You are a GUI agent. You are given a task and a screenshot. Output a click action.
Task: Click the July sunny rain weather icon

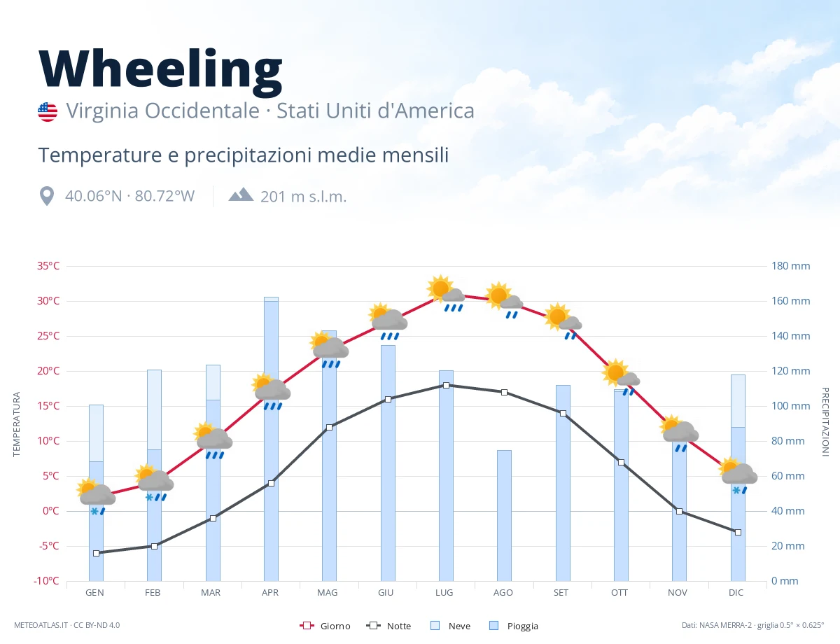click(x=447, y=293)
